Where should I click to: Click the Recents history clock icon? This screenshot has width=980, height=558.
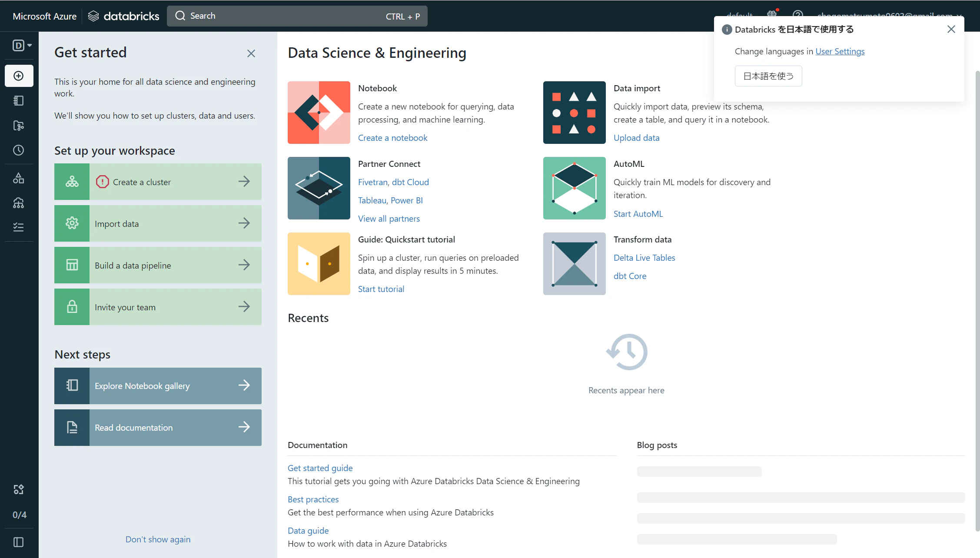(627, 352)
